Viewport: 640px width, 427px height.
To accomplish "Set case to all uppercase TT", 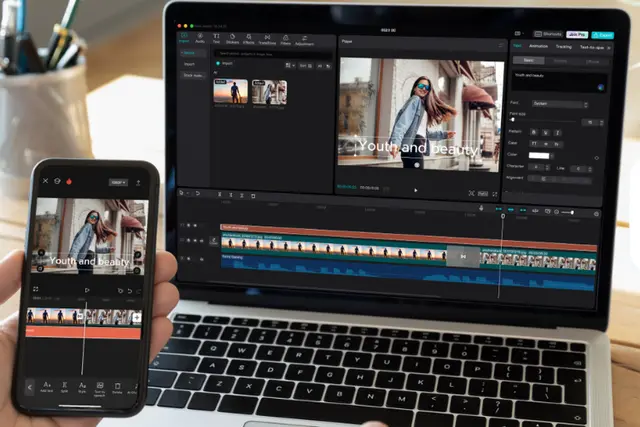I will (x=534, y=143).
